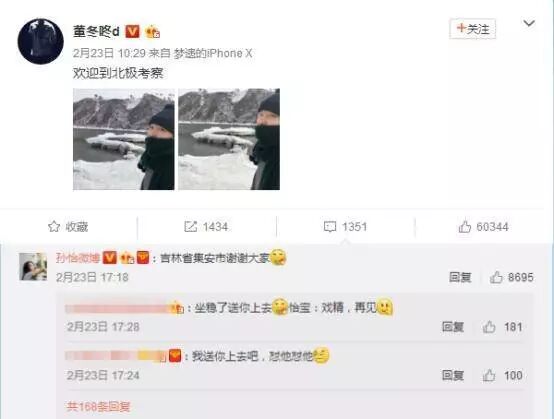Open 孙怡微博 commenter avatar
Image resolution: width=554 pixels, height=419 pixels.
33,267
